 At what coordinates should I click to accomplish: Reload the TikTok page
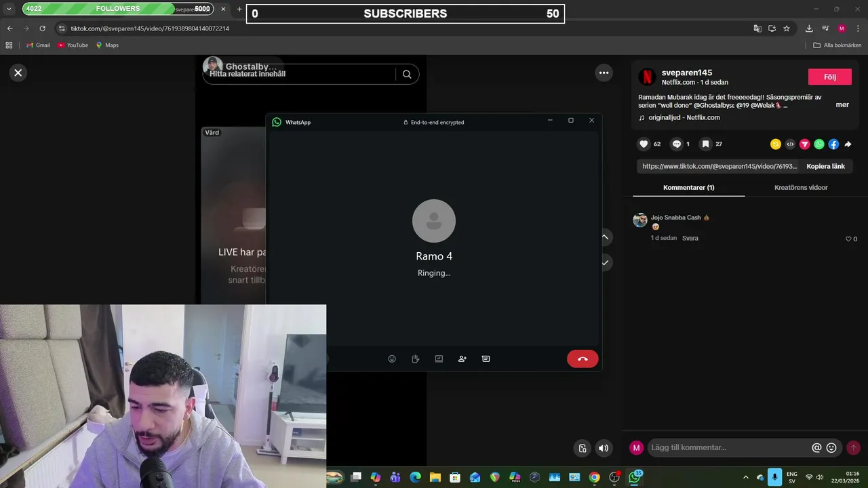click(x=42, y=28)
